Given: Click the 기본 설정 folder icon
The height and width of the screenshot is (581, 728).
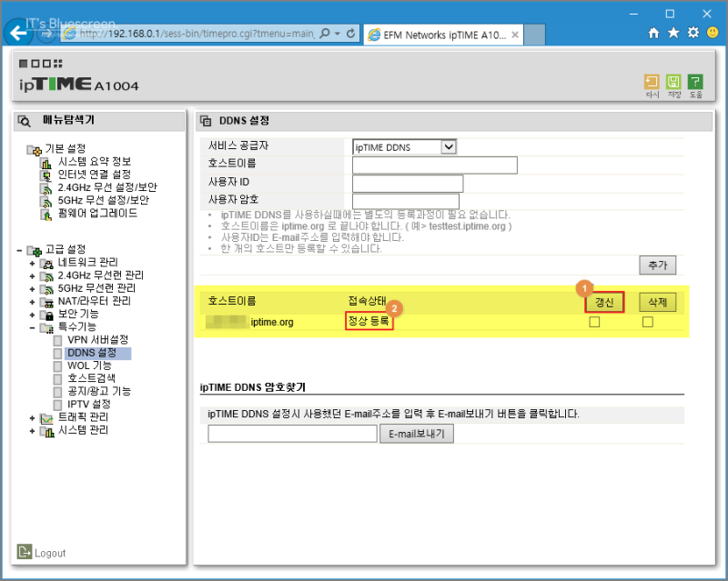Looking at the screenshot, I should coord(34,149).
